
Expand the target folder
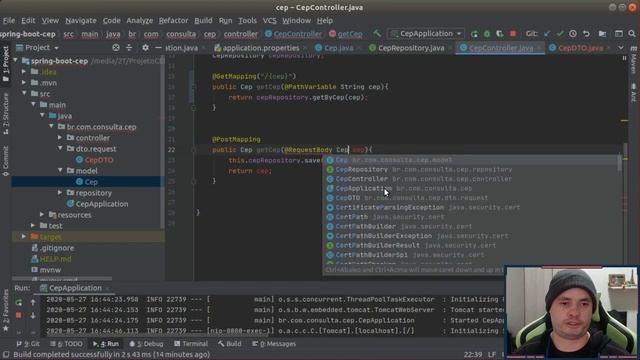pyautogui.click(x=24, y=237)
